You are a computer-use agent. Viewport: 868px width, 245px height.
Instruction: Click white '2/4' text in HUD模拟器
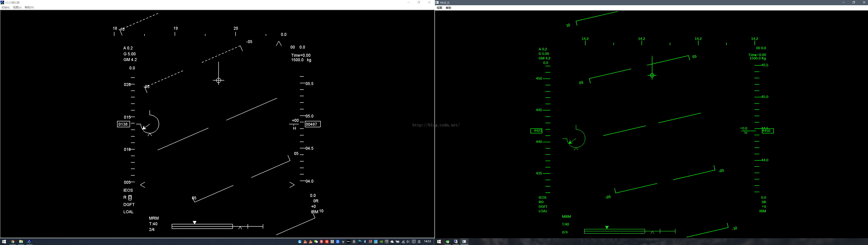[152, 230]
